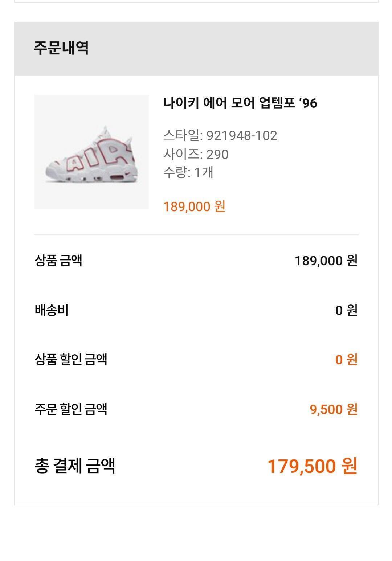
Task: Open the Nike Air More Uptempo shoe thumbnail
Action: pos(91,152)
